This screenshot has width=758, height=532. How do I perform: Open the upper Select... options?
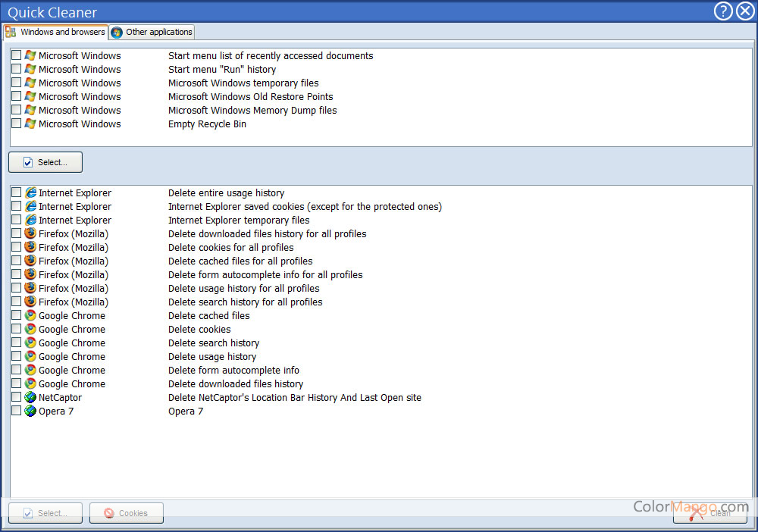tap(45, 161)
